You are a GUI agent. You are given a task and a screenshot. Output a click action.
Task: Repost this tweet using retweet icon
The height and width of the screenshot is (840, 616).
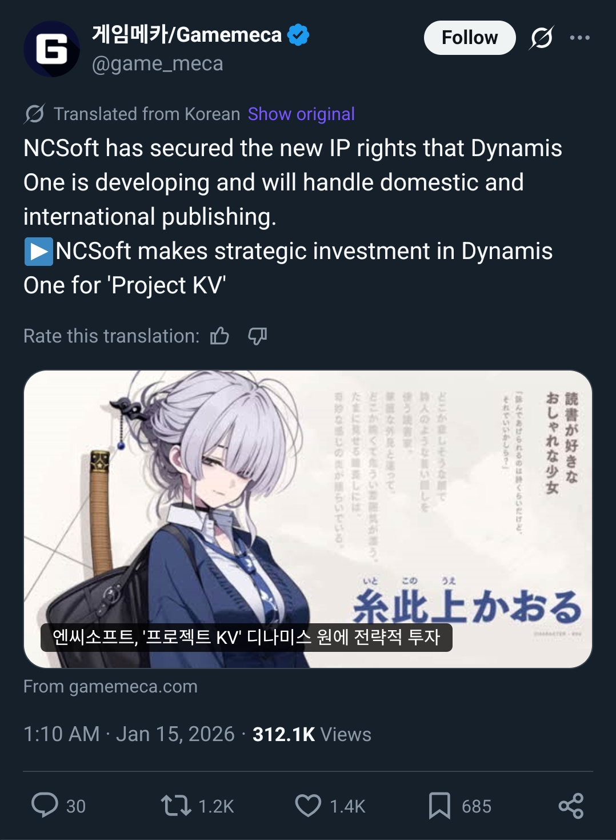tap(175, 805)
